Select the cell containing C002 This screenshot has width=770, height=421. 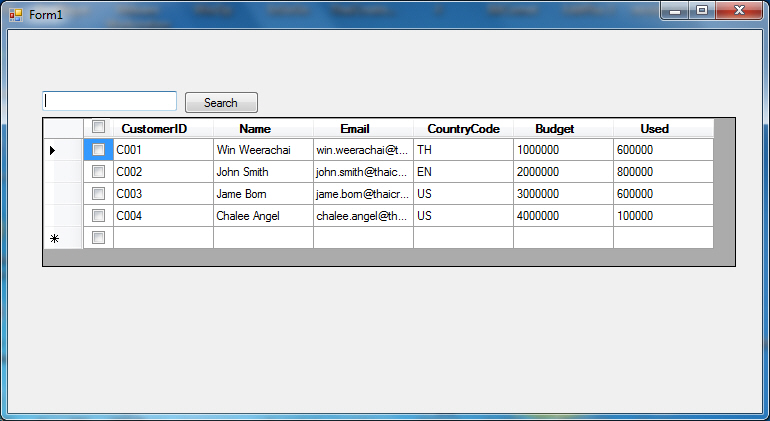pyautogui.click(x=163, y=172)
